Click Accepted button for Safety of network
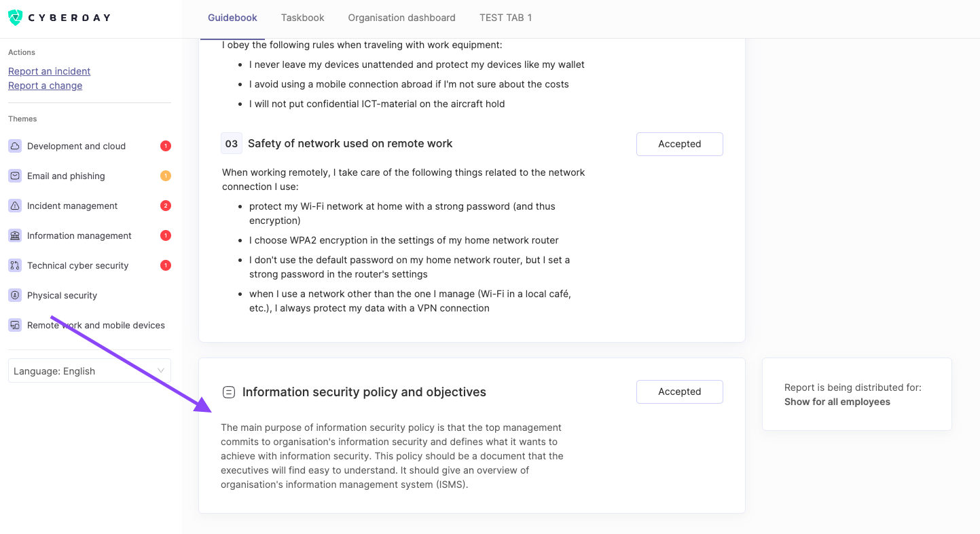 click(x=680, y=144)
